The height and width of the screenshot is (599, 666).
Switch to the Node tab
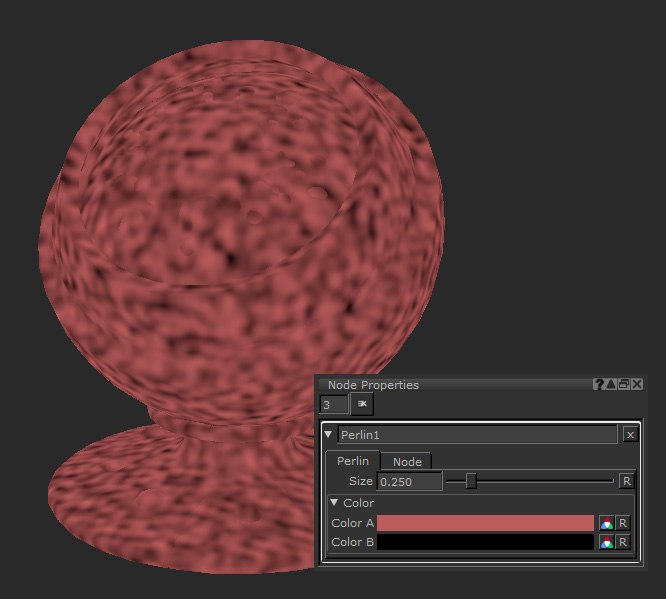pos(406,461)
